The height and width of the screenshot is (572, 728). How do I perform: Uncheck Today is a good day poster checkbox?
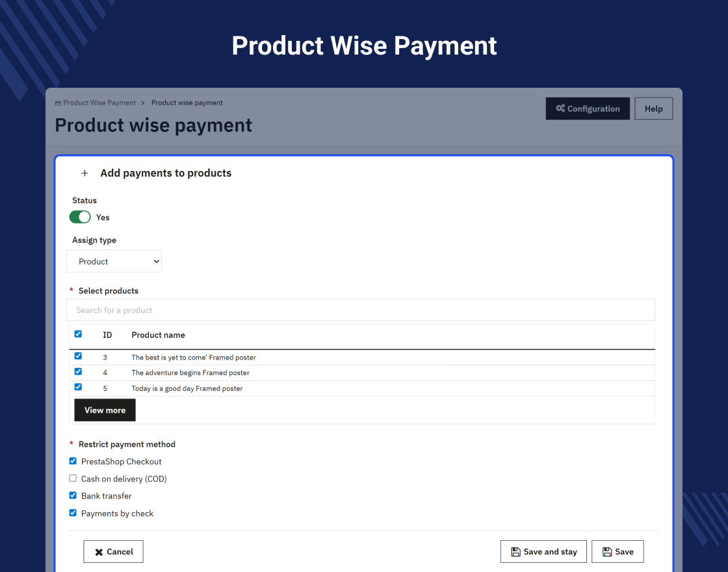pyautogui.click(x=78, y=387)
